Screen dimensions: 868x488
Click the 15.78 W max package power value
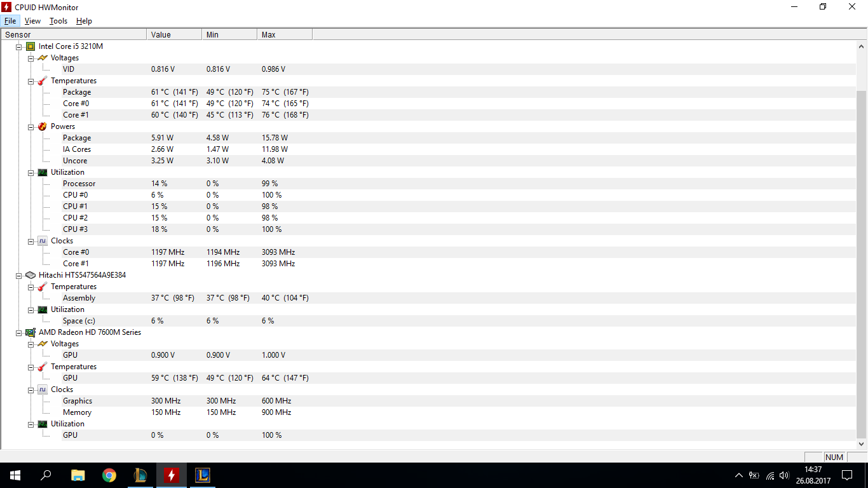click(275, 138)
